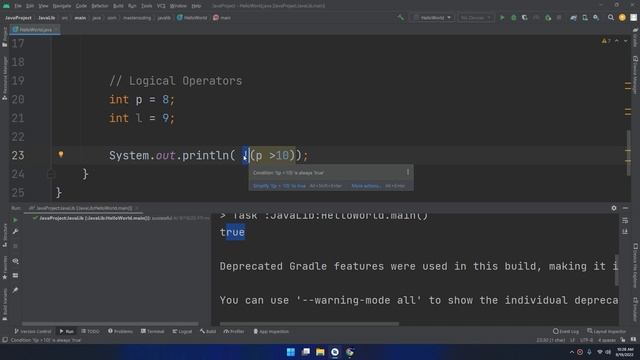Click the green Run button in the top toolbar

point(502,18)
